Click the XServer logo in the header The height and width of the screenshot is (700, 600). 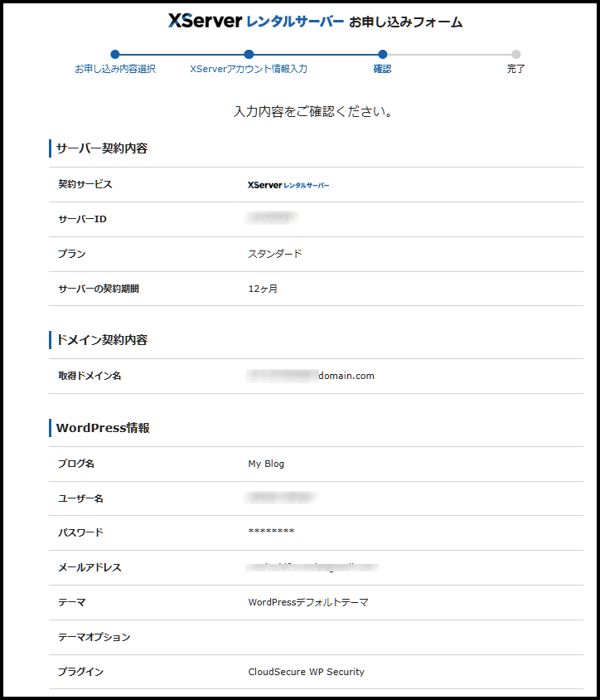pyautogui.click(x=255, y=21)
